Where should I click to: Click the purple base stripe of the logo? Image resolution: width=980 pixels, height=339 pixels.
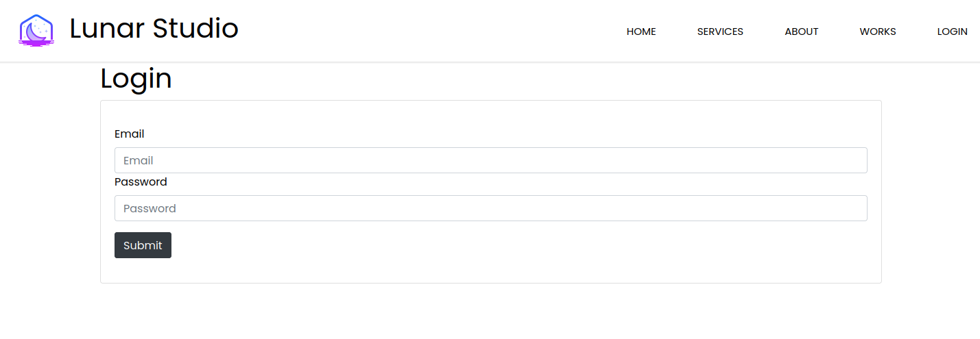(36, 43)
